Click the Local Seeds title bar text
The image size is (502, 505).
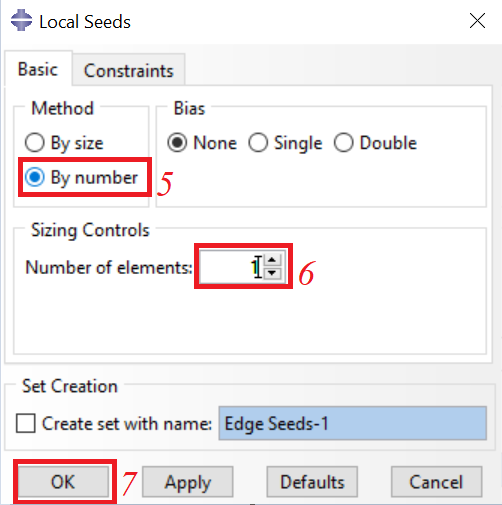(85, 22)
